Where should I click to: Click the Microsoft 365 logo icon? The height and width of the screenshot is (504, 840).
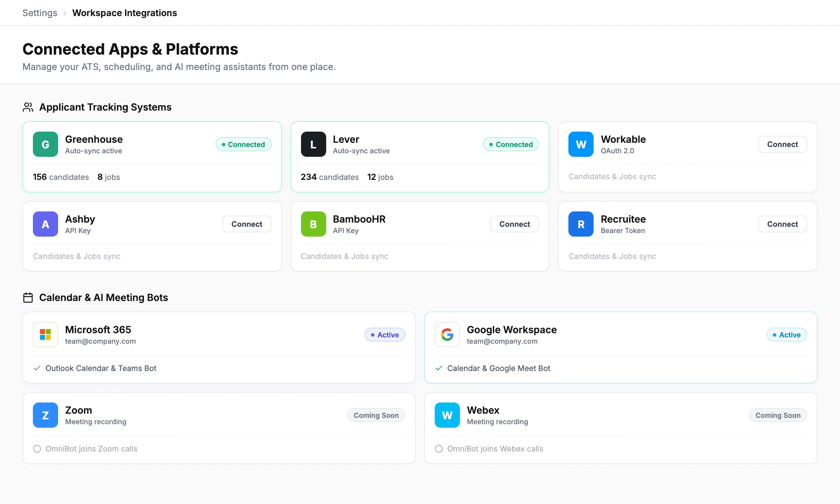click(x=45, y=335)
